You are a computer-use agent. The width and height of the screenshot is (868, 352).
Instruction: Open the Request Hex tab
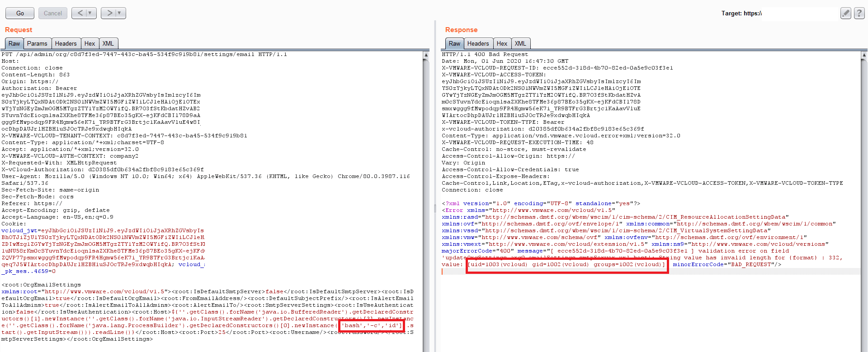[90, 43]
